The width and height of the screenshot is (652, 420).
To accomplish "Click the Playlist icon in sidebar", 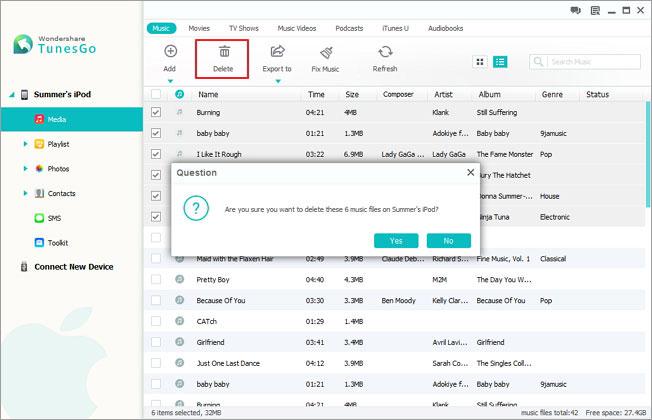I will [39, 144].
